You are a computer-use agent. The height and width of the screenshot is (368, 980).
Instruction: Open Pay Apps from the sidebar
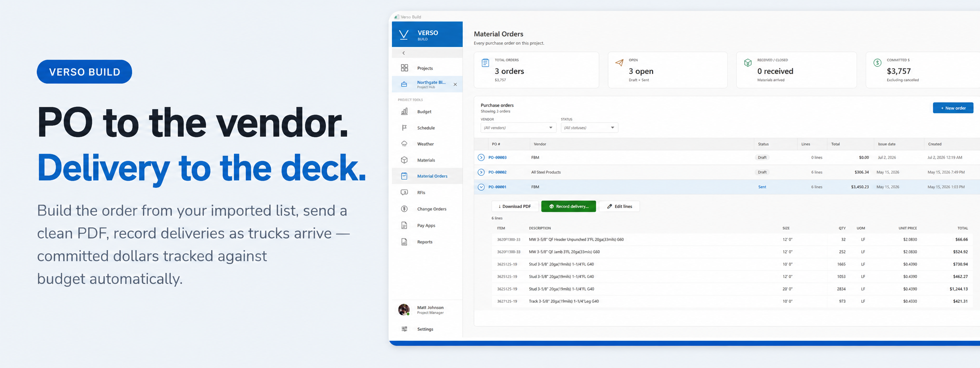pos(426,226)
